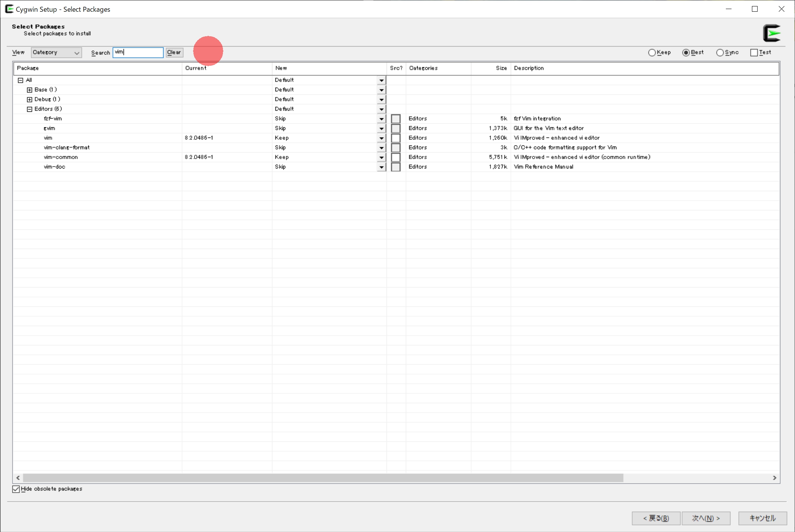The height and width of the screenshot is (532, 795).
Task: Open the New dropdown for Debug row
Action: click(x=382, y=99)
